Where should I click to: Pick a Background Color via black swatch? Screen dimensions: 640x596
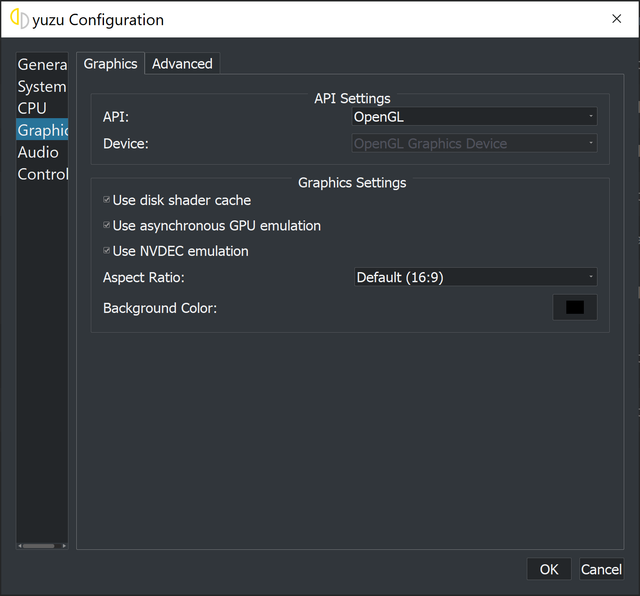click(575, 307)
